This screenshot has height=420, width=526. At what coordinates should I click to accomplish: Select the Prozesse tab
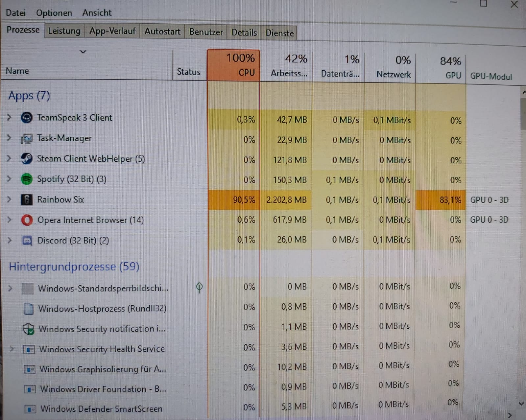tap(23, 30)
